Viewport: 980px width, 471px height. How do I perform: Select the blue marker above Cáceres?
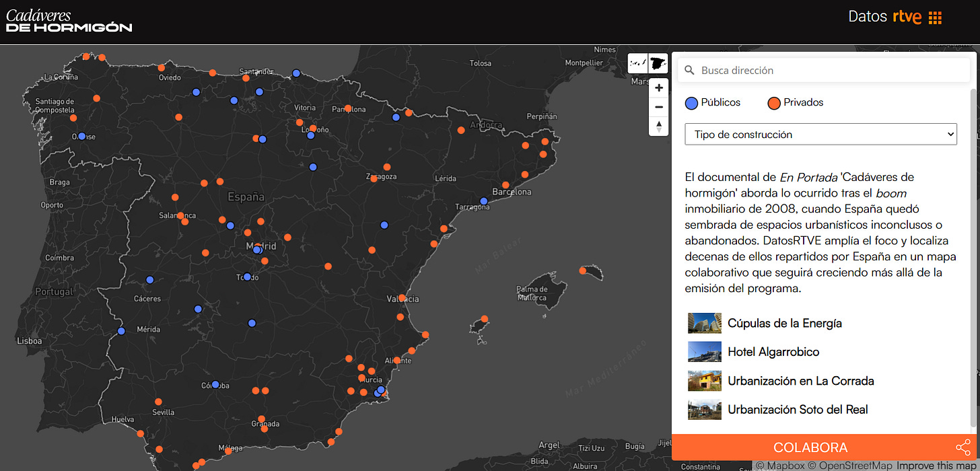(149, 280)
